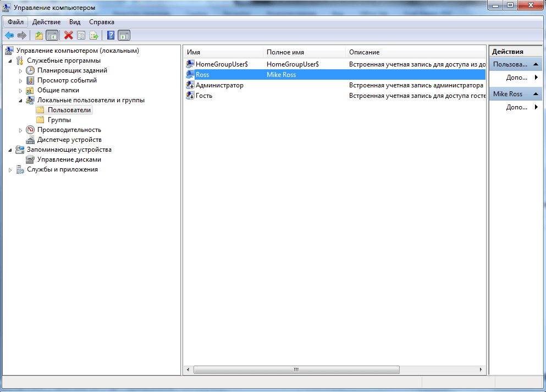
Task: Sort by the Полное имя column header
Action: (x=285, y=52)
